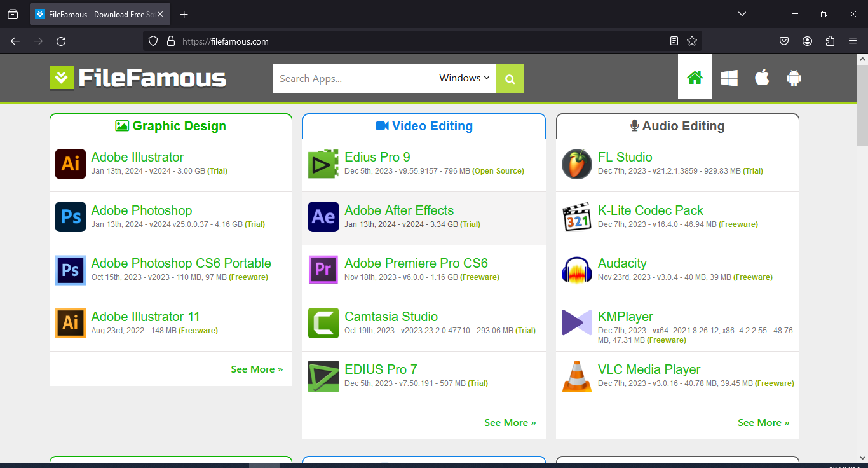The width and height of the screenshot is (868, 468).
Task: Open the Graphic Design category heading
Action: [171, 126]
